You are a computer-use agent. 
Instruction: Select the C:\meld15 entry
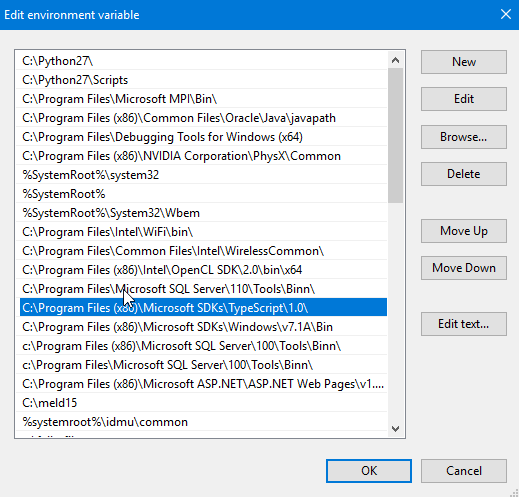pyautogui.click(x=203, y=403)
